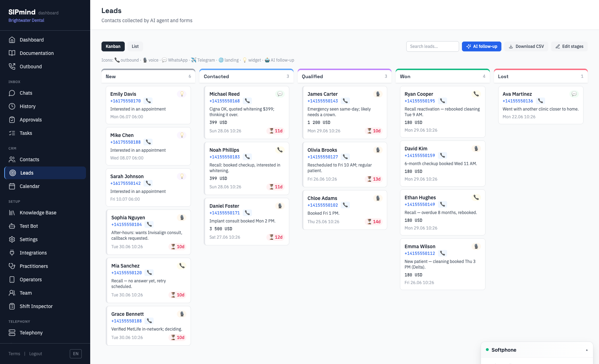Click the Practitioners stethoscope icon
This screenshot has height=364, width=599.
(x=12, y=266)
